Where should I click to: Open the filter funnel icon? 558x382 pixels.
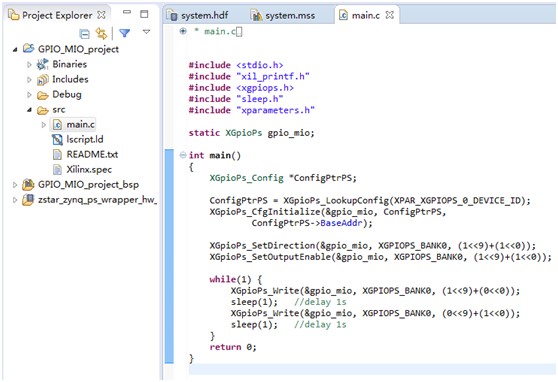pos(124,33)
